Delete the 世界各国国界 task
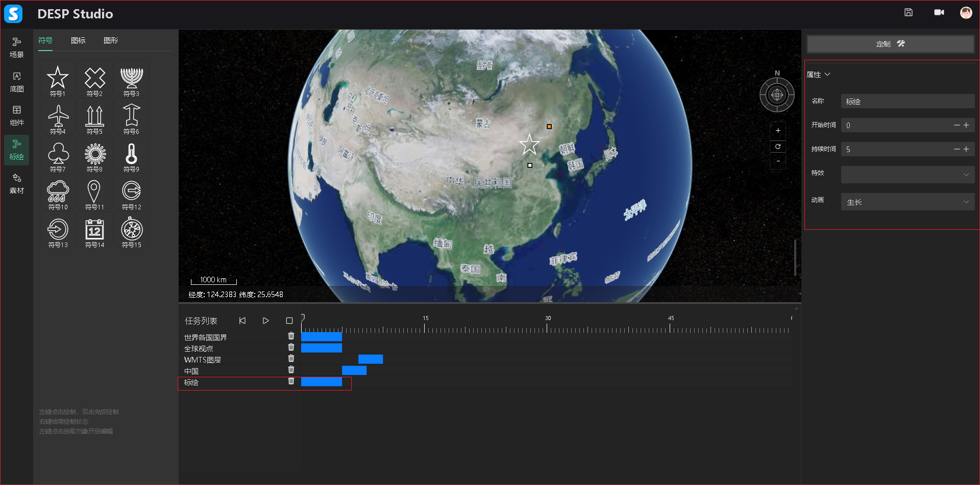The image size is (980, 485). tap(291, 336)
